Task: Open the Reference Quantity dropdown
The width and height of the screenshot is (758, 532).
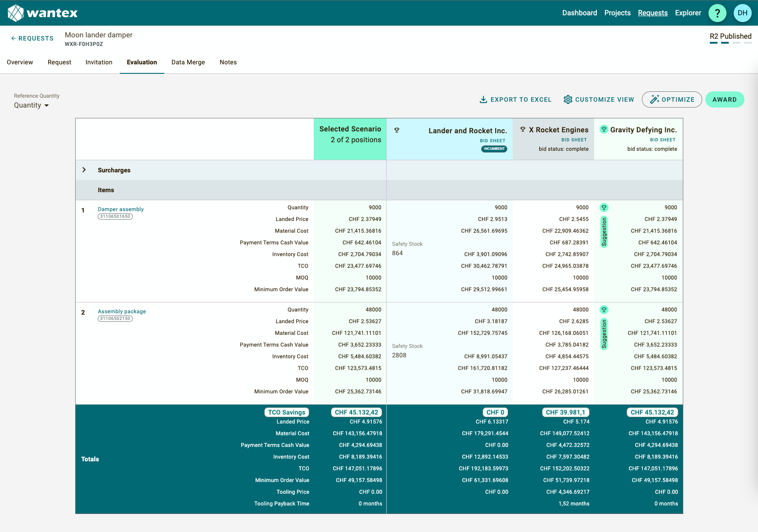Action: click(31, 105)
